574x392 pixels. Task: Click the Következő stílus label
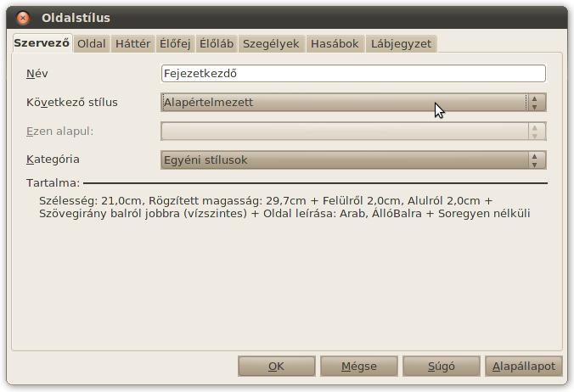tap(71, 103)
